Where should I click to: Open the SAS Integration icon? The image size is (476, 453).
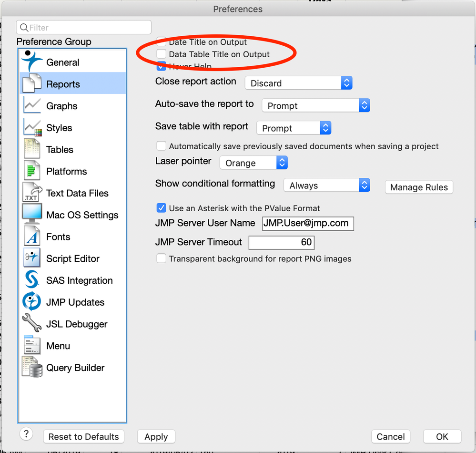click(x=32, y=280)
